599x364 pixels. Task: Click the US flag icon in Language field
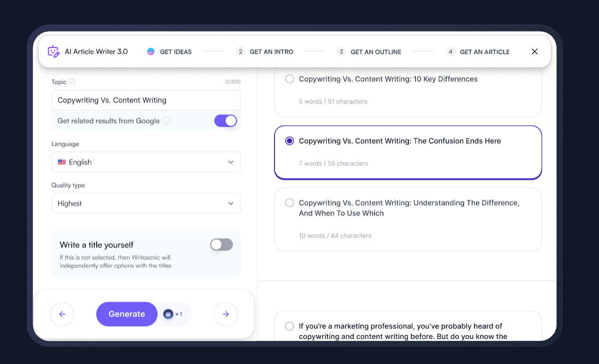(61, 162)
